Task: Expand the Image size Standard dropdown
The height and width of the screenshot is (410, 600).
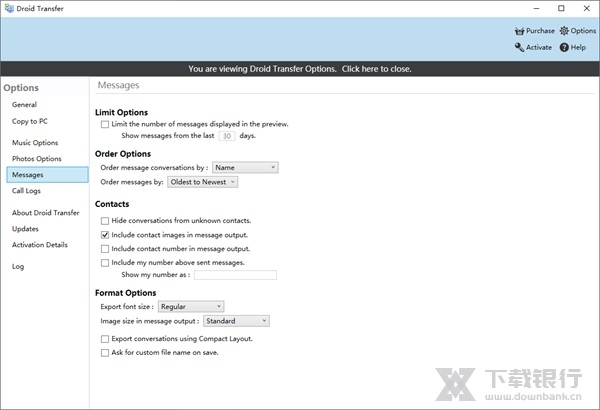Action: pyautogui.click(x=236, y=321)
